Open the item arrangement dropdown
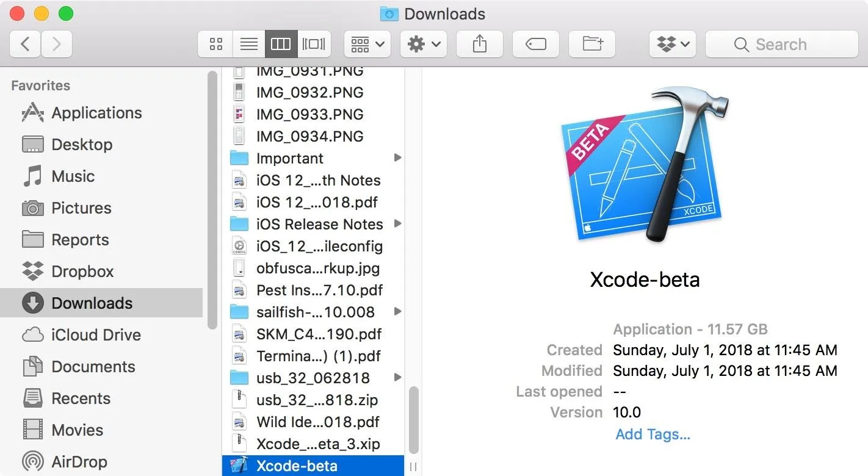Screen dimensions: 868x476 point(367,44)
